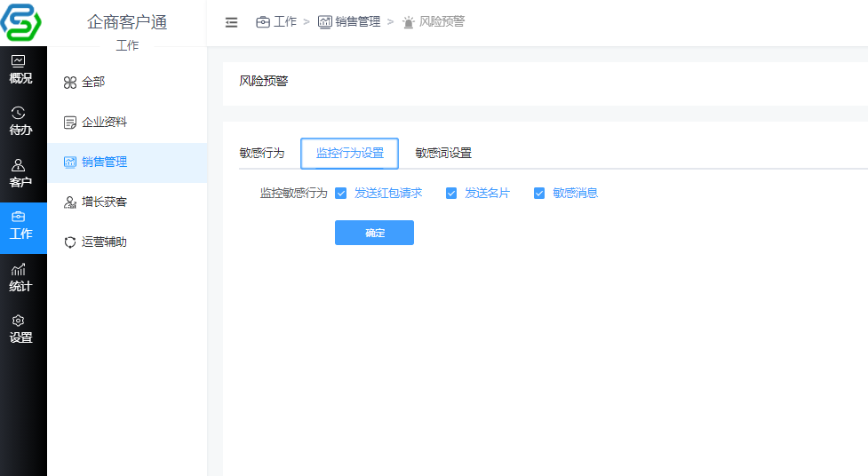Viewport: 868px width, 476px height.
Task: Click the 销售管理 chart icon in submenu
Action: (x=70, y=163)
